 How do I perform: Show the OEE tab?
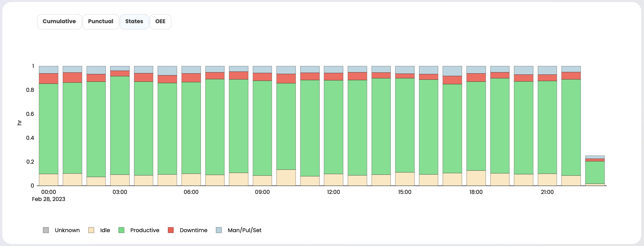pos(160,22)
